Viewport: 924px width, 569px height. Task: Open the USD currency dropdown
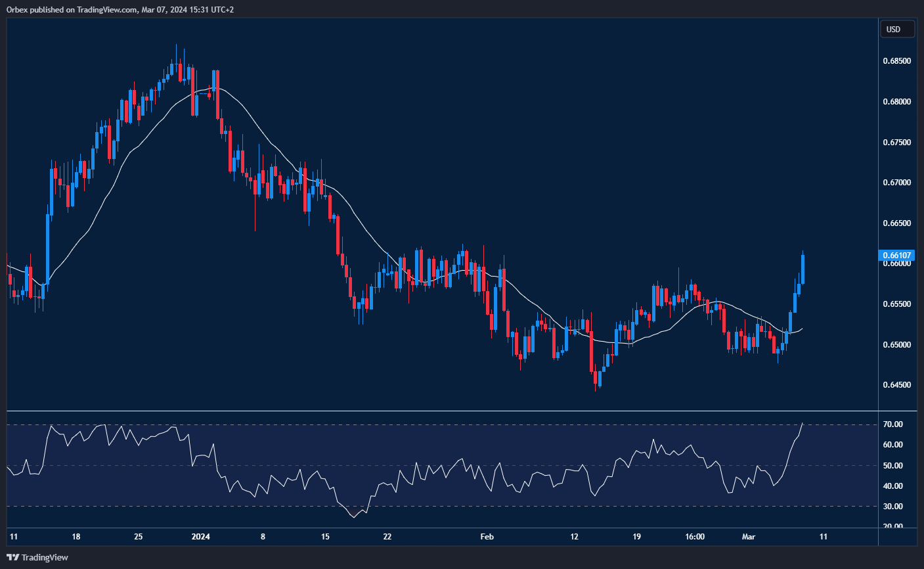(x=896, y=30)
